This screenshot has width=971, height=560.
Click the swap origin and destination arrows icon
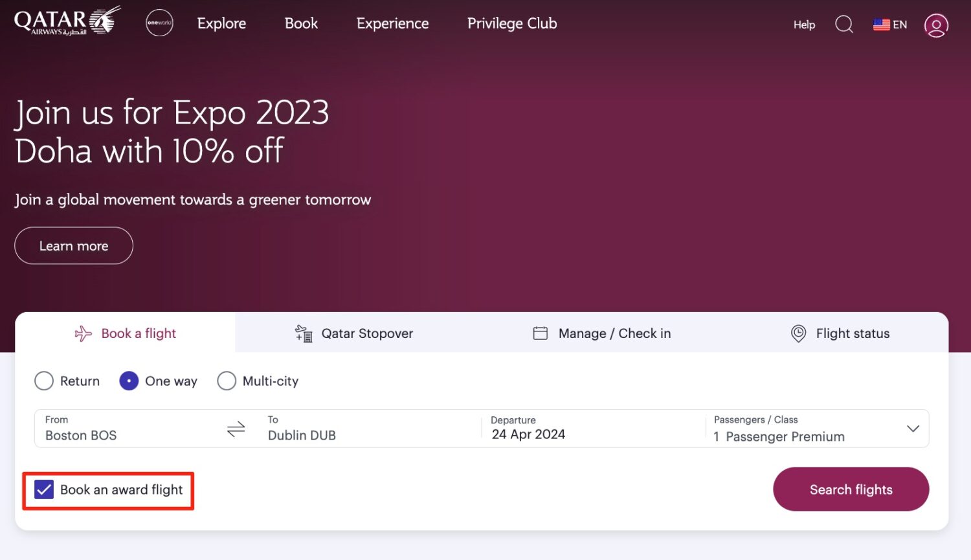click(x=236, y=429)
